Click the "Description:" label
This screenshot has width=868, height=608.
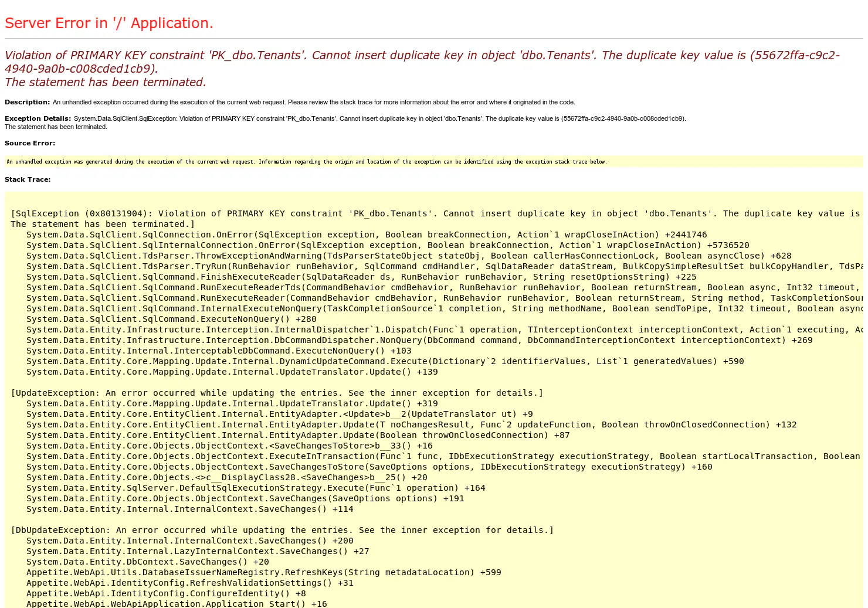point(28,102)
